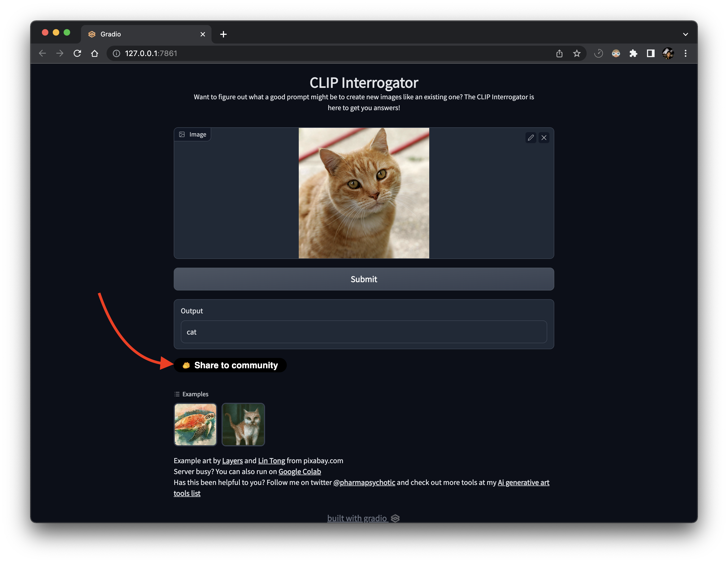728x563 pixels.
Task: Expand the tab search chevron dropdown
Action: click(685, 34)
